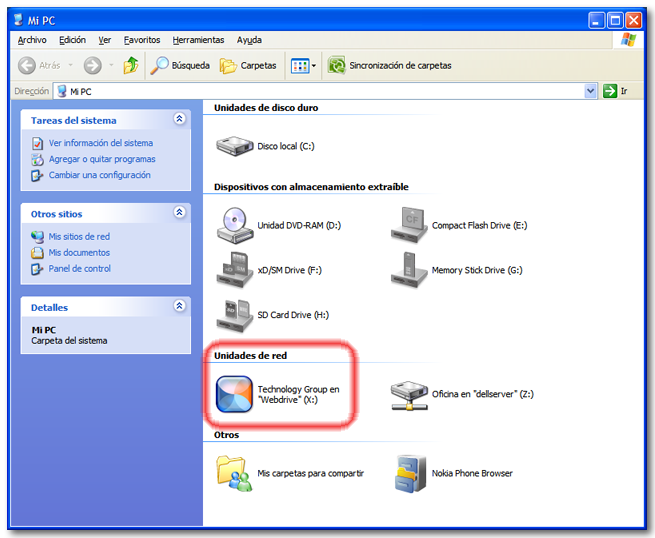Open the forward history dropdown arrow
Viewport: 655px width, 538px height.
(111, 65)
